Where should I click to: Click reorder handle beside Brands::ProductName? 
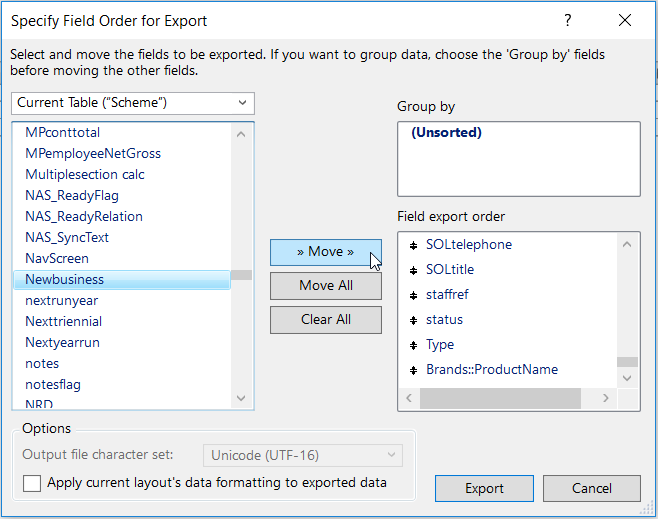click(x=413, y=370)
